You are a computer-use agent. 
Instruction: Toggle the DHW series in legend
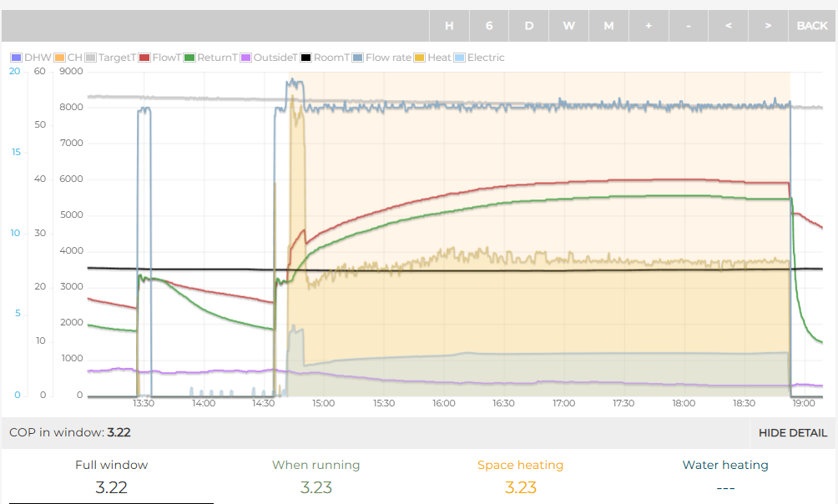pos(31,58)
